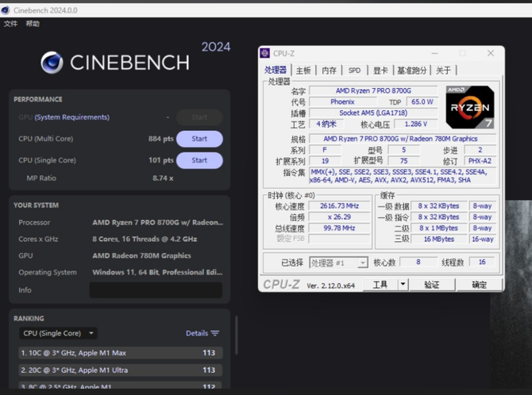Screen dimensions: 532x395
Task: Switch to the 主板 tab in CPU-Z
Action: click(303, 71)
